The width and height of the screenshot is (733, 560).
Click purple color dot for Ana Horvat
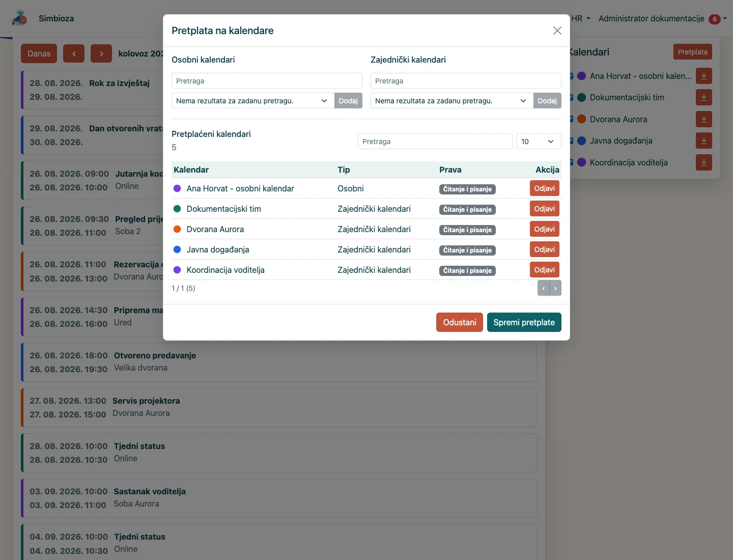177,188
